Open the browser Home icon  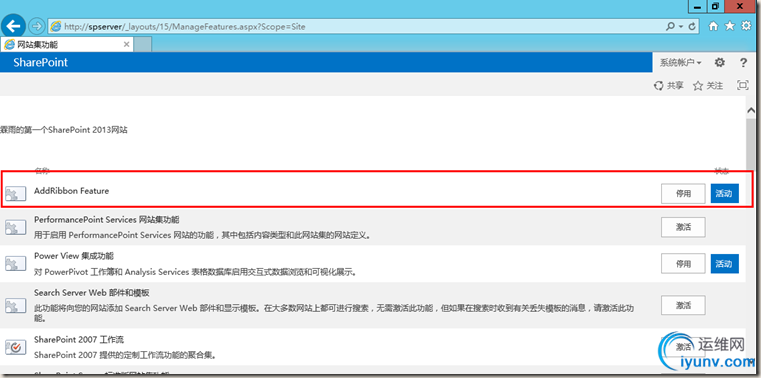(713, 26)
